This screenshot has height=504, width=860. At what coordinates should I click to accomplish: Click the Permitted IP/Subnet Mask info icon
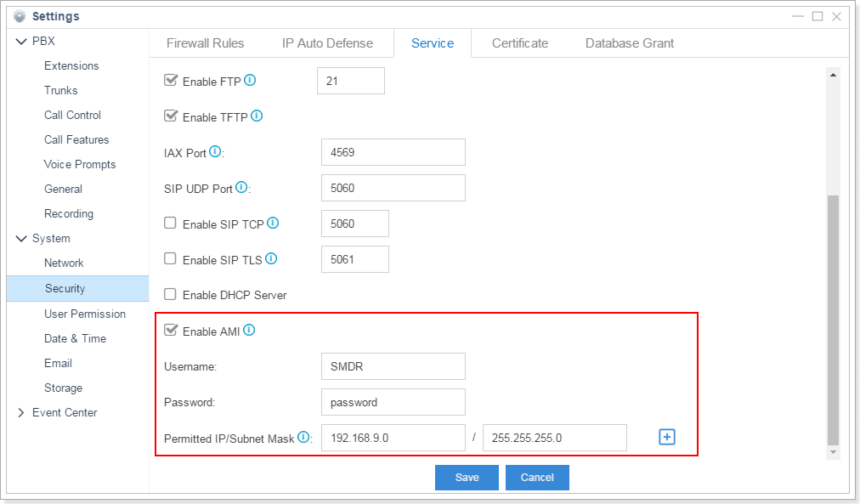click(303, 438)
